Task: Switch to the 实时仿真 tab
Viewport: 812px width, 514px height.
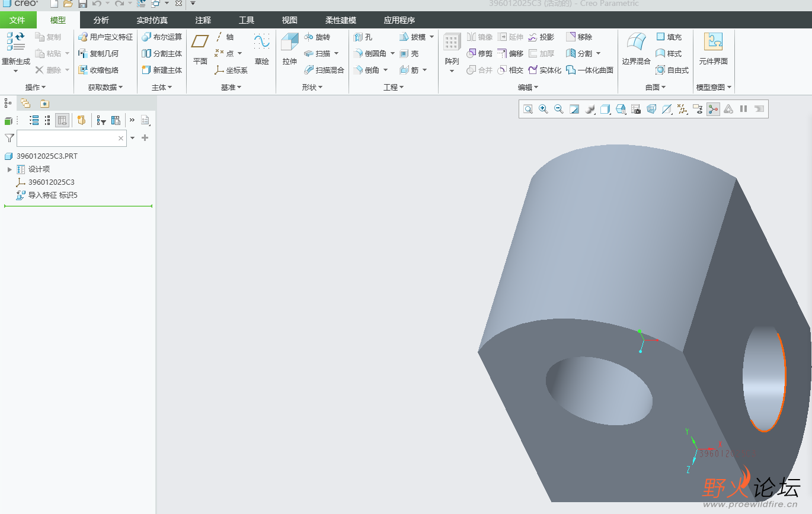Action: [x=152, y=20]
